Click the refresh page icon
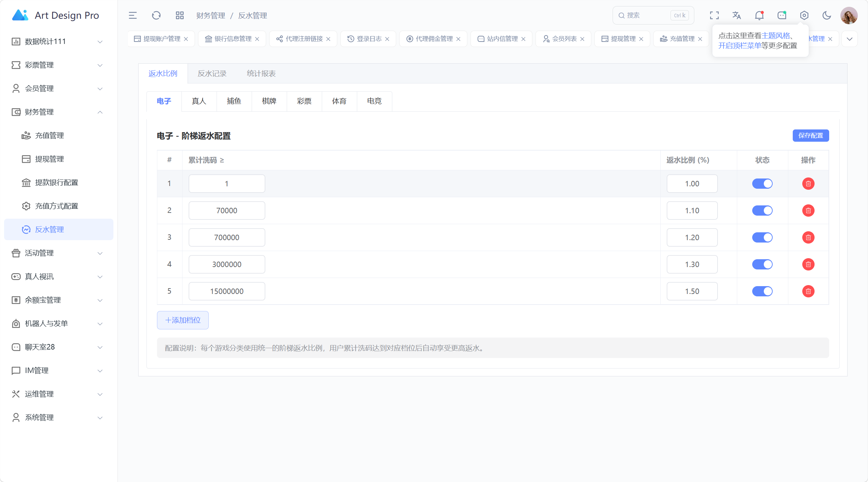The image size is (868, 482). [x=156, y=15]
